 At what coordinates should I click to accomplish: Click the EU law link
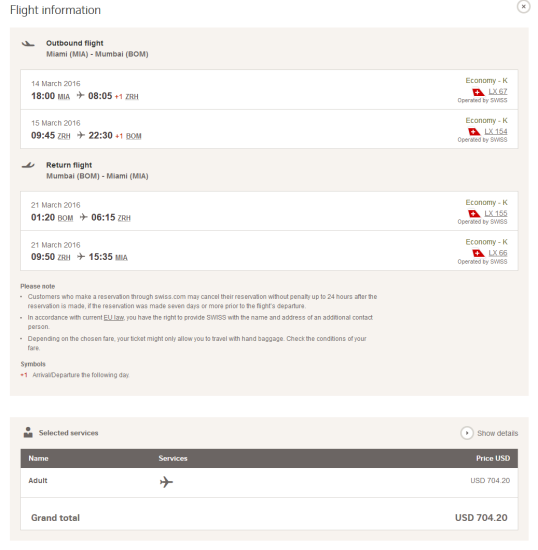click(114, 317)
